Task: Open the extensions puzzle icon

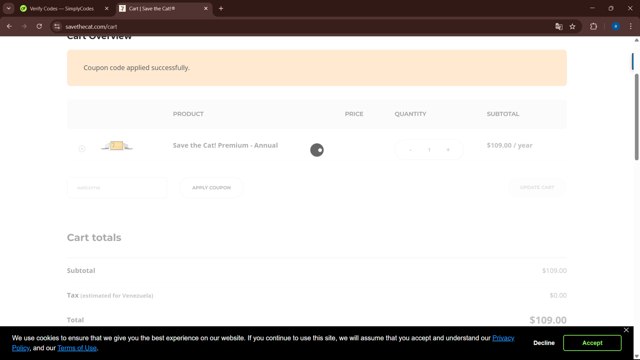Action: point(593,27)
